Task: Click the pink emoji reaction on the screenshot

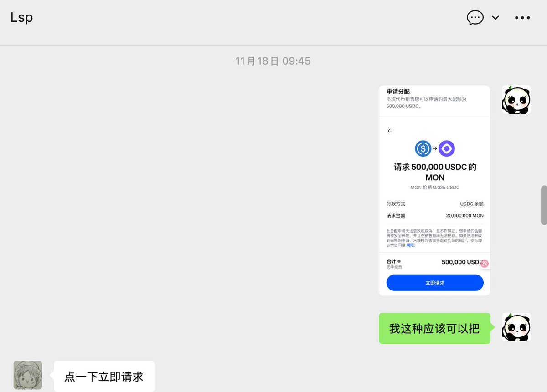Action: (x=484, y=263)
